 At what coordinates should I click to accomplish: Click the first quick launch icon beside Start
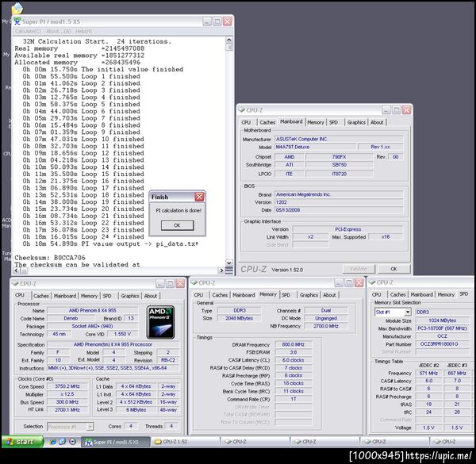[53, 442]
